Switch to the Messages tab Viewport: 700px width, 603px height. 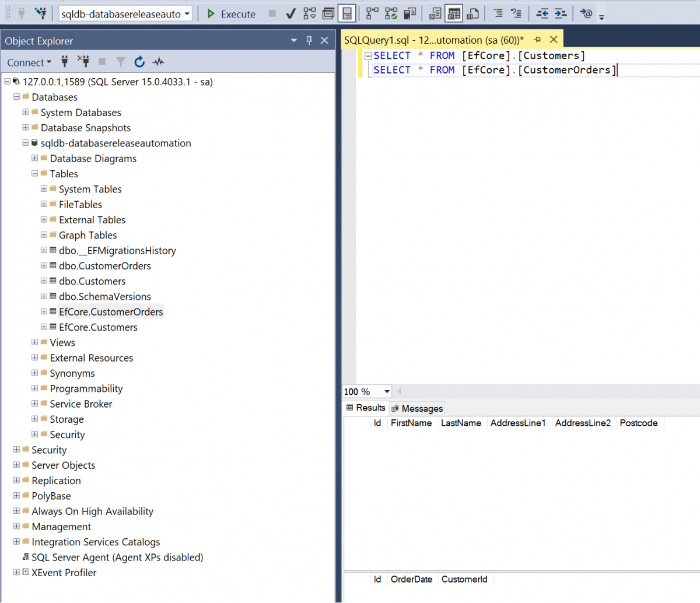418,409
